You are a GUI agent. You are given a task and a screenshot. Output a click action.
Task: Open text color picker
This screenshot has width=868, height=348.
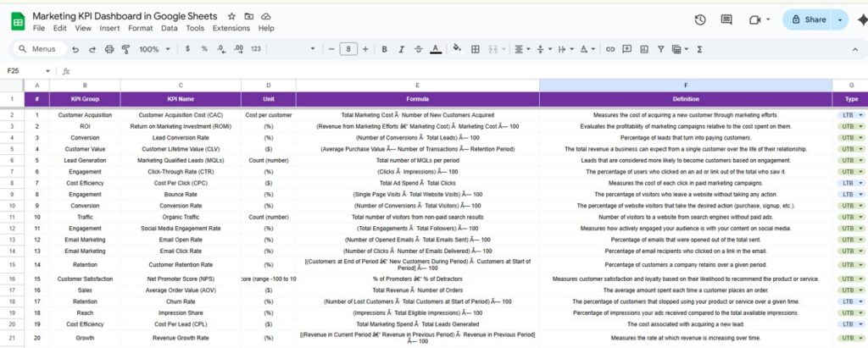coord(436,49)
